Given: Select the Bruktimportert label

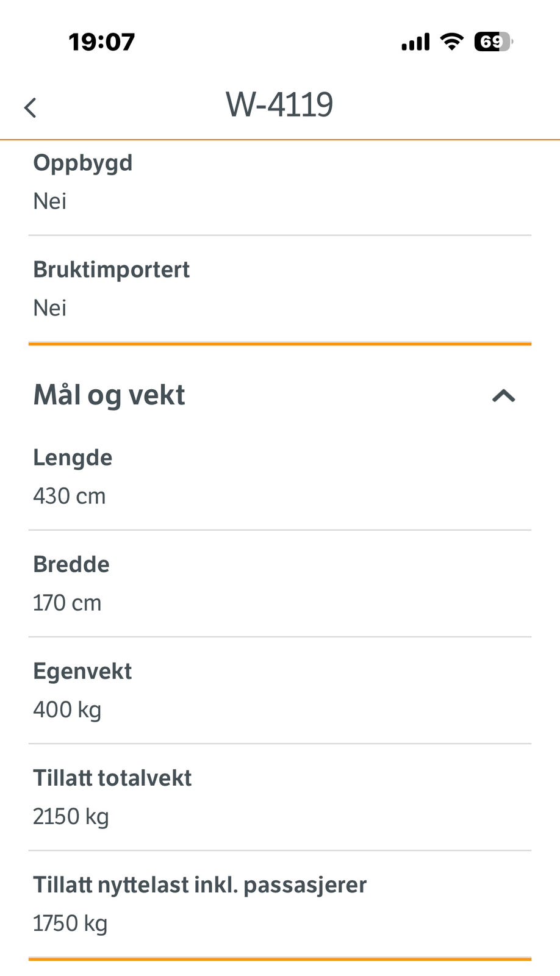Looking at the screenshot, I should pos(112,270).
